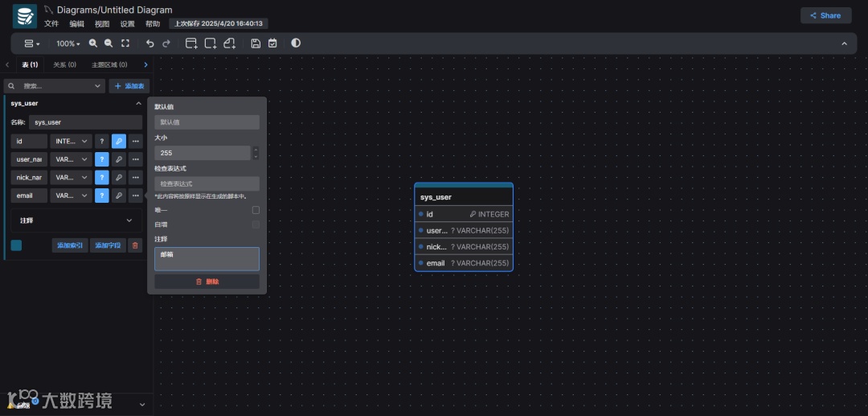Click the undo arrow icon
Viewport: 868px width, 416px height.
[x=150, y=43]
